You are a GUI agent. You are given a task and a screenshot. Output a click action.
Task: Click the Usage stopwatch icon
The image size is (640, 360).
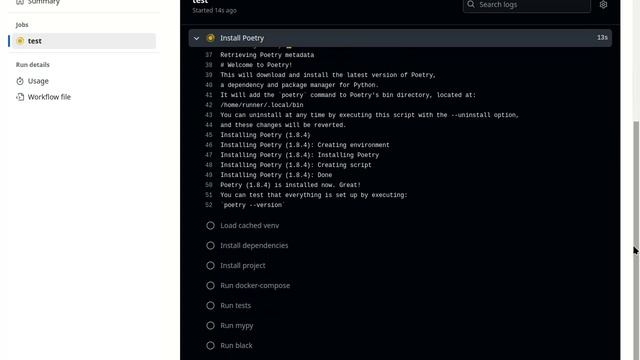(20, 81)
